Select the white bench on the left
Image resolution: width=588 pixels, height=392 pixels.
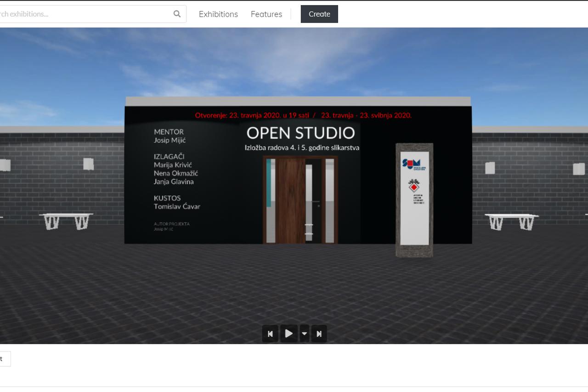pyautogui.click(x=66, y=221)
